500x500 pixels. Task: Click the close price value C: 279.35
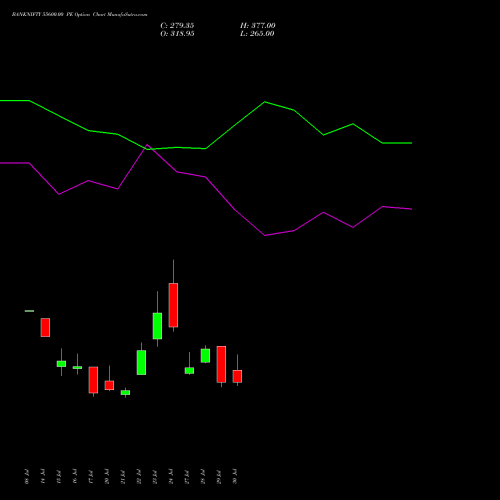click(x=177, y=26)
